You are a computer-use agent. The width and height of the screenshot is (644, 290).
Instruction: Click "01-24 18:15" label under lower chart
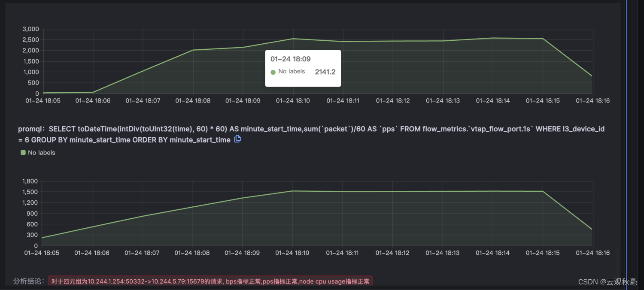tap(543, 253)
